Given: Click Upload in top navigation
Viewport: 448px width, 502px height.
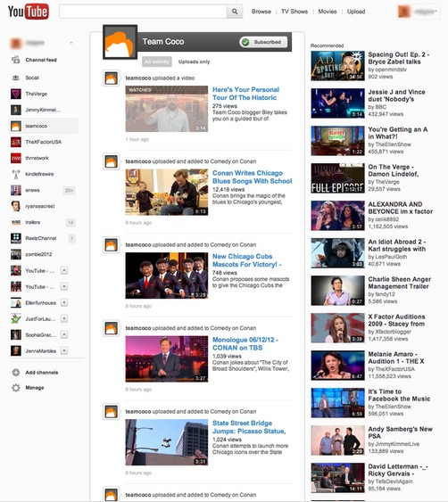Looking at the screenshot, I should 356,12.
